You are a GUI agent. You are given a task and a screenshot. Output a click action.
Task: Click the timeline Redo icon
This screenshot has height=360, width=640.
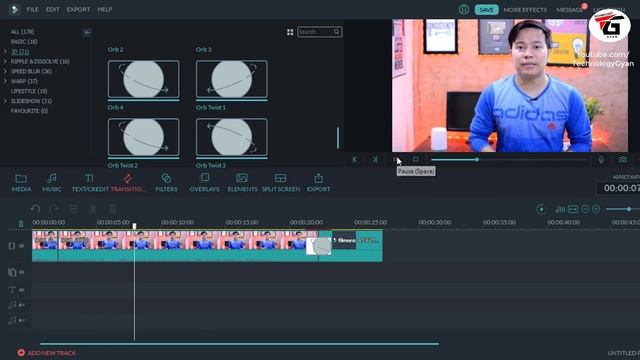tap(54, 209)
